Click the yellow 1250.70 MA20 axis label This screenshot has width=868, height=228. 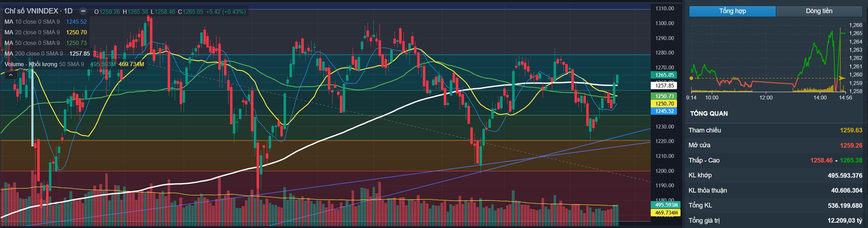664,103
